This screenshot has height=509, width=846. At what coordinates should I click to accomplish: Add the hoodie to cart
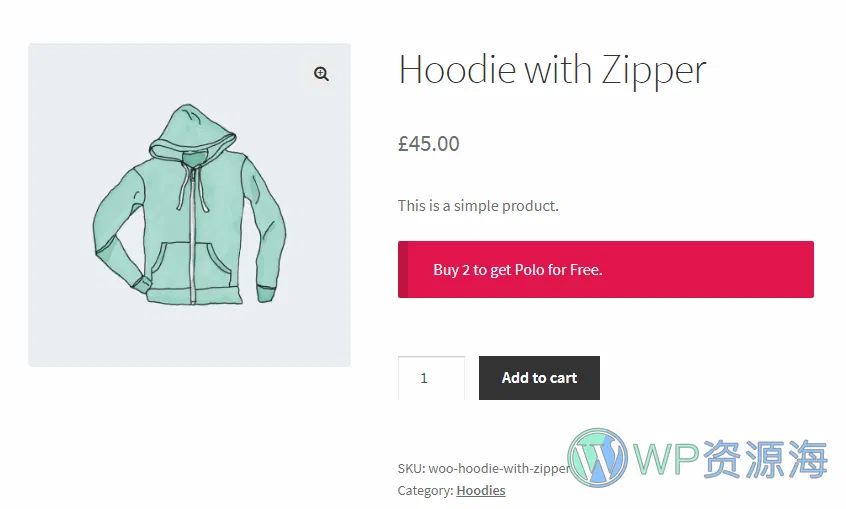point(539,378)
